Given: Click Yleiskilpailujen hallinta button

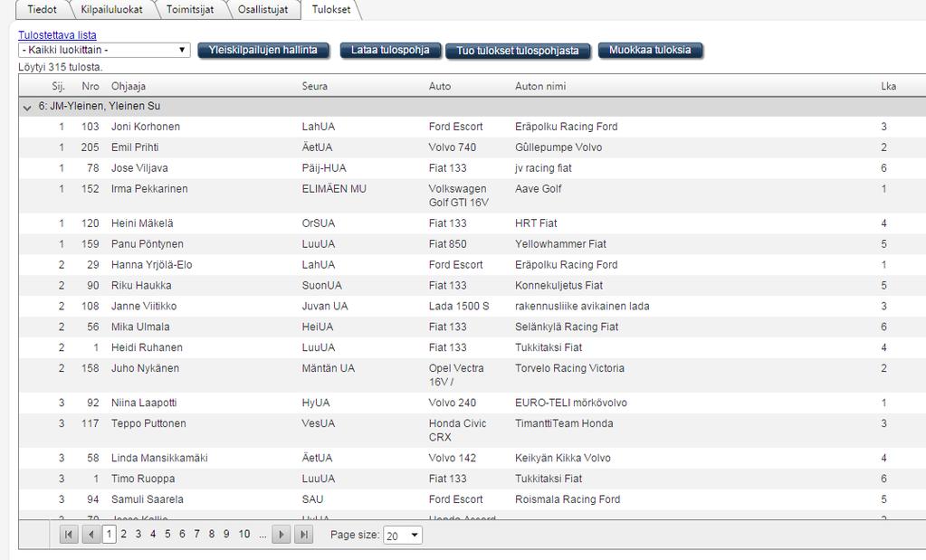Looking at the screenshot, I should tap(263, 50).
